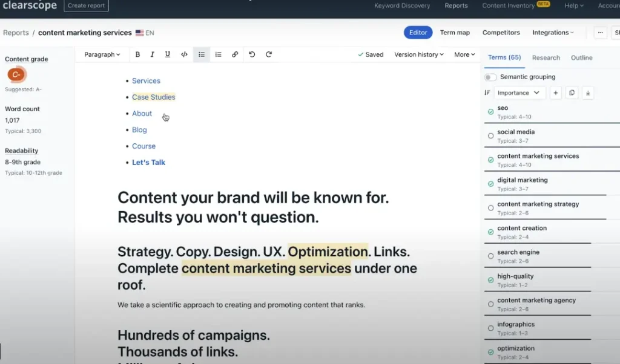Viewport: 620px width, 364px height.
Task: Open the More dropdown in toolbar
Action: coord(464,54)
